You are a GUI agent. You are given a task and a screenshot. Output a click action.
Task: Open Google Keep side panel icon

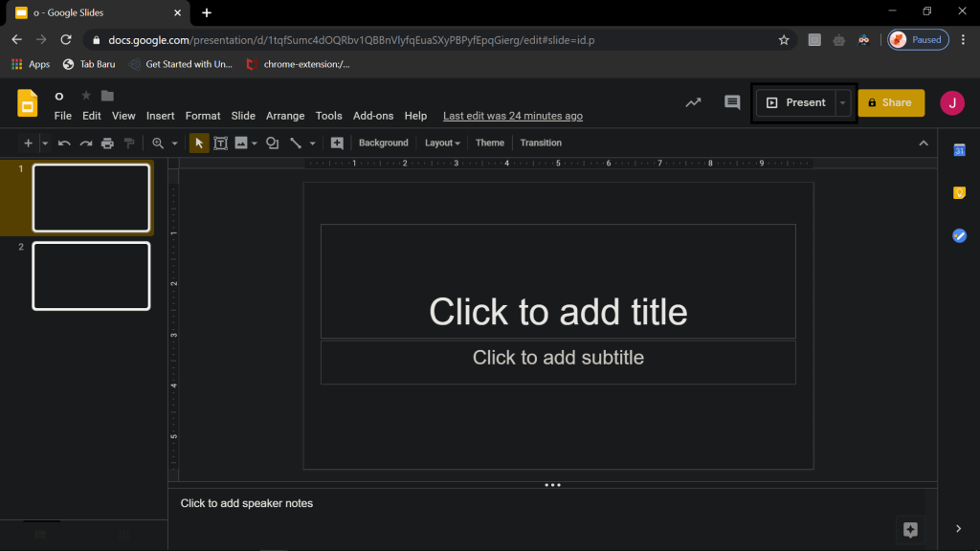(x=959, y=193)
